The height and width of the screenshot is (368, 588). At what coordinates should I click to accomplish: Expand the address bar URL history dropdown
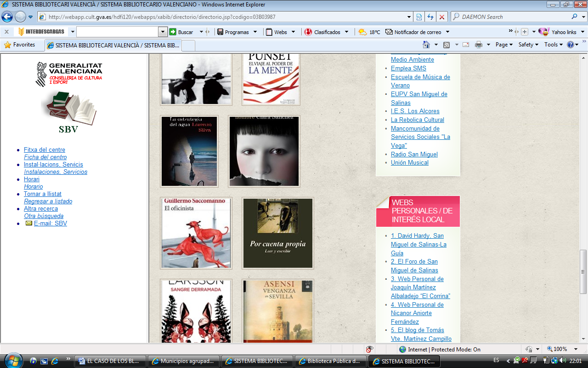409,17
